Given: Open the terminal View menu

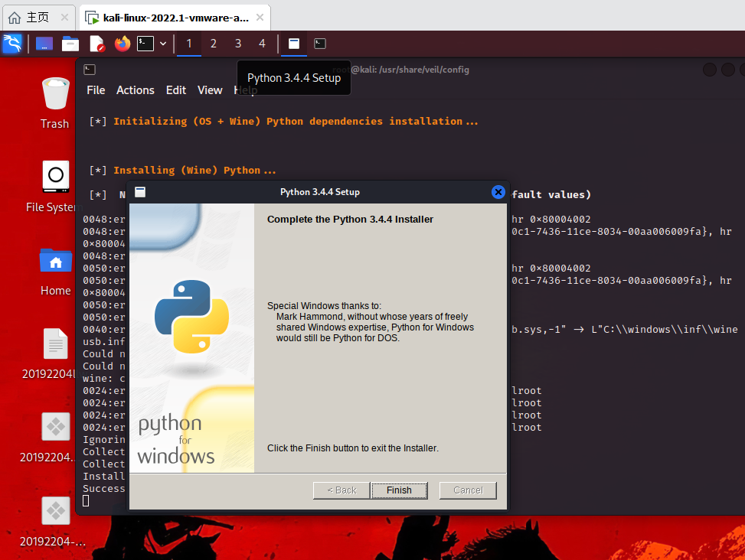Looking at the screenshot, I should pyautogui.click(x=210, y=90).
